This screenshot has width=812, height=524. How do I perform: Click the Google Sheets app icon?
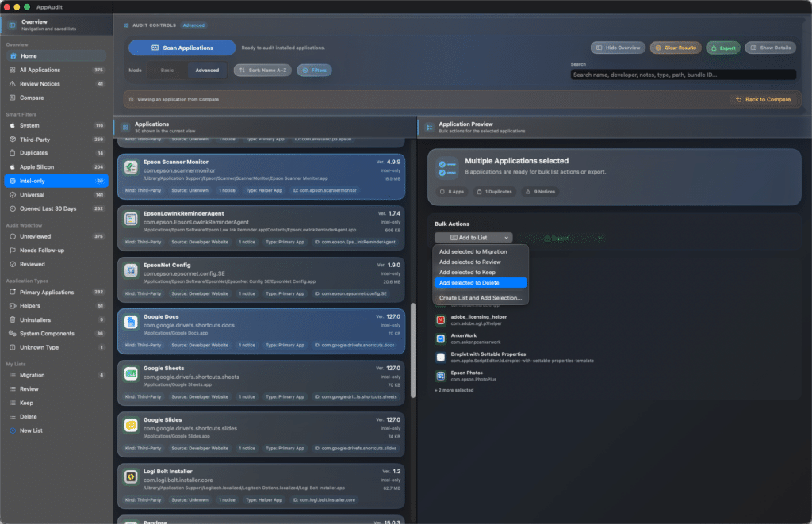point(131,374)
